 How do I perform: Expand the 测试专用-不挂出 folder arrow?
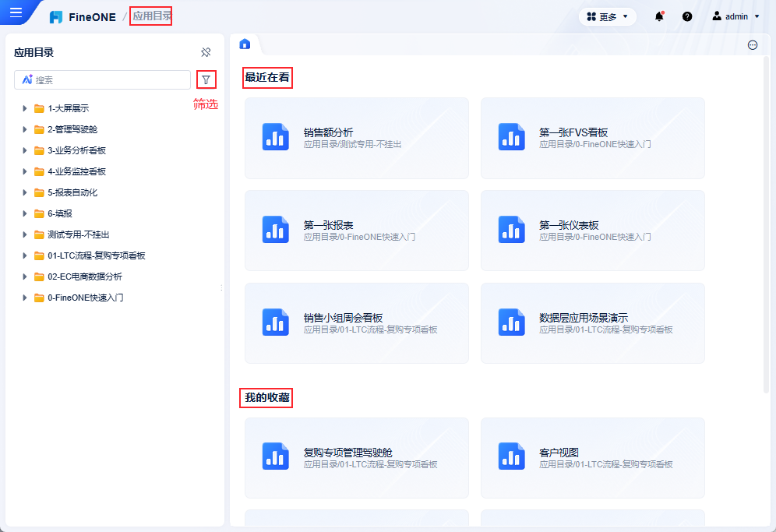pyautogui.click(x=24, y=234)
